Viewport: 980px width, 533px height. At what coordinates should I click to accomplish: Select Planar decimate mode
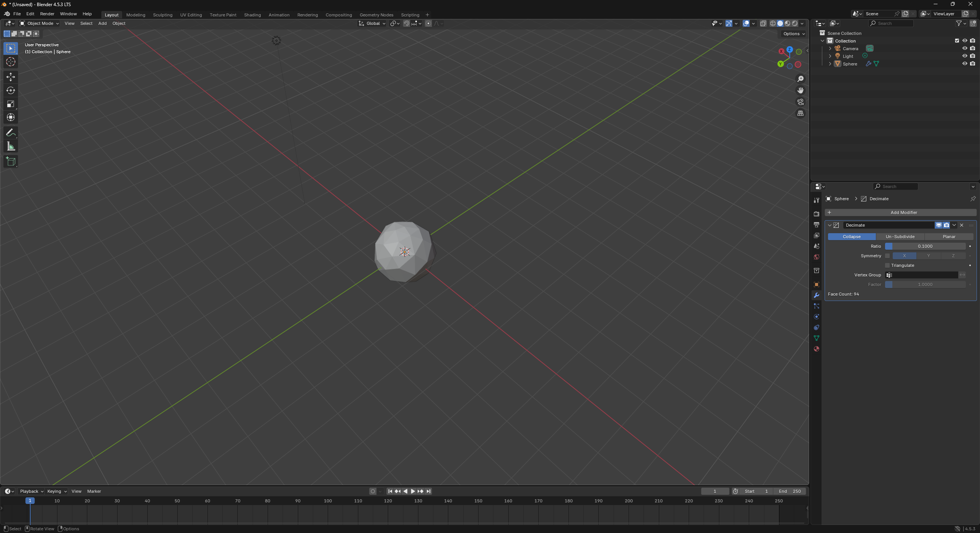pos(949,237)
